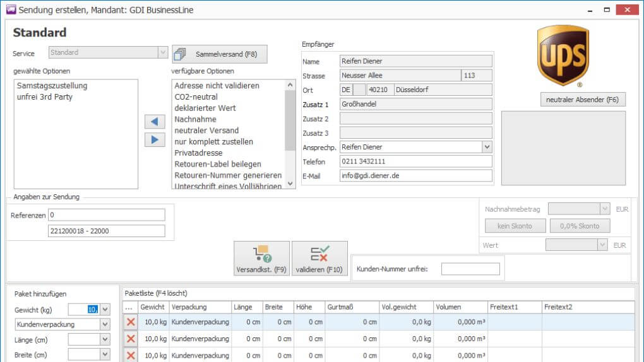
Task: Select Nachnahme option
Action: [195, 119]
